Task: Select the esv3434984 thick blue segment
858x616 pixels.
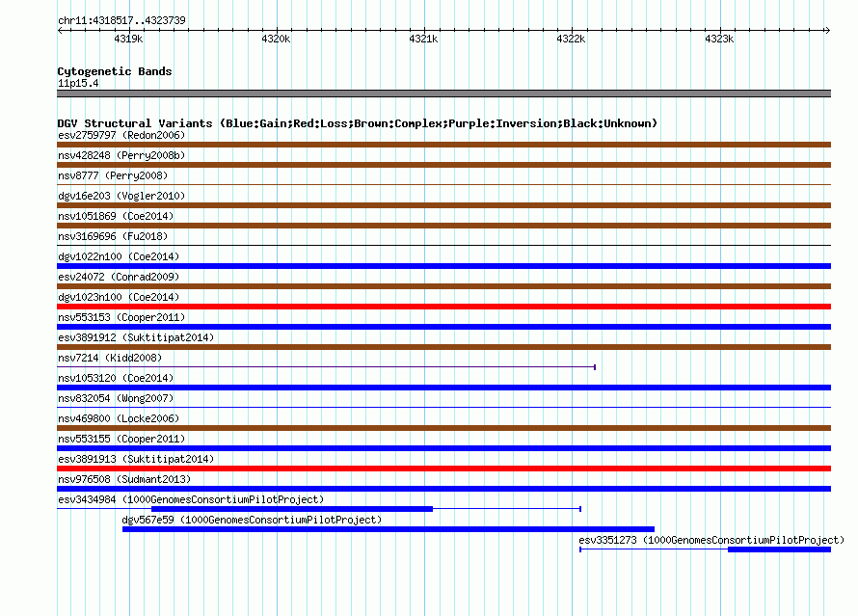Action: (292, 509)
